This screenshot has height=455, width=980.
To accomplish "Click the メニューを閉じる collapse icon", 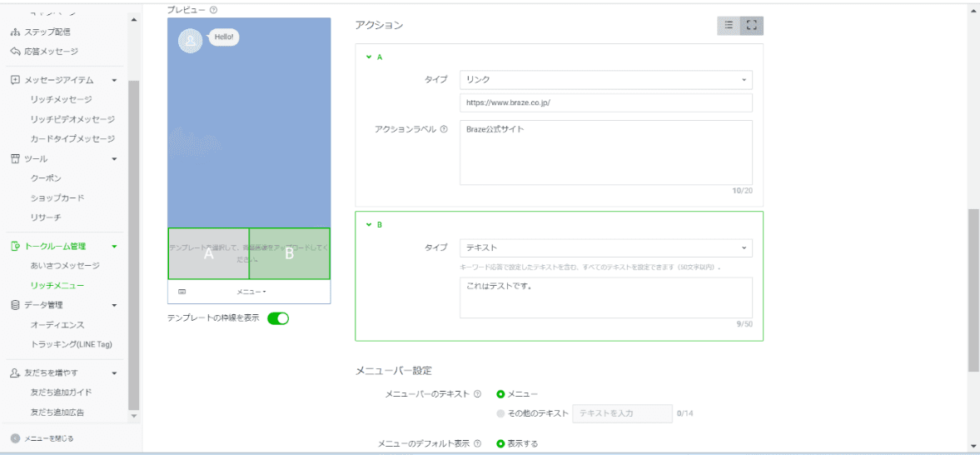I will pos(16,438).
